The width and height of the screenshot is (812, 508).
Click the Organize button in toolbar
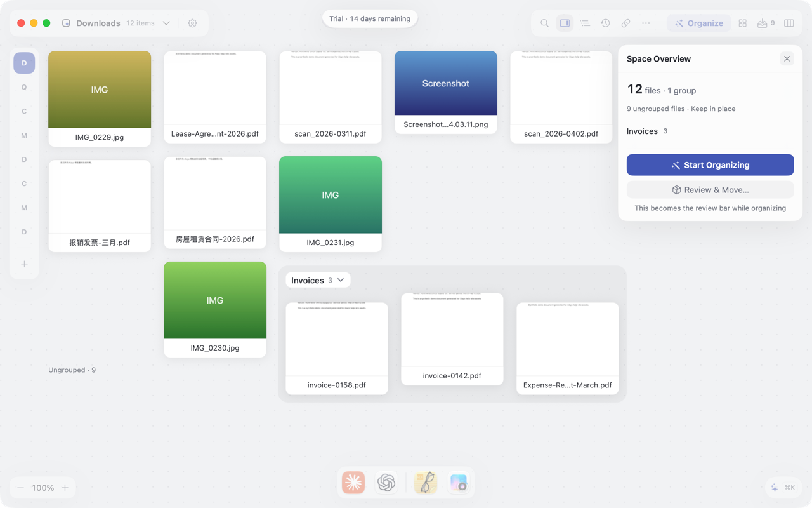coord(698,23)
